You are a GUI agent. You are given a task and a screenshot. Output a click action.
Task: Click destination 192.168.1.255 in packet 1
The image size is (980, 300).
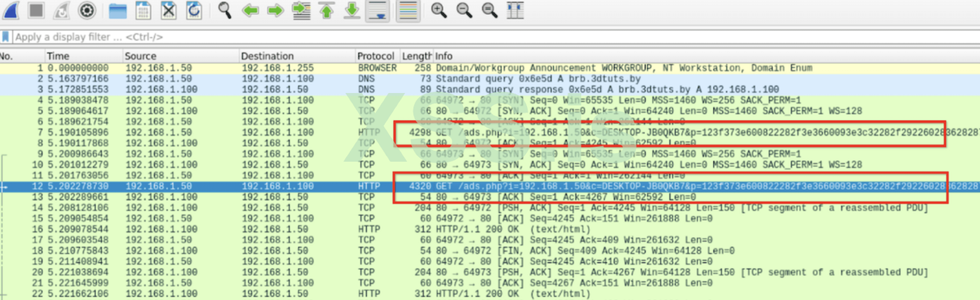coord(278,68)
